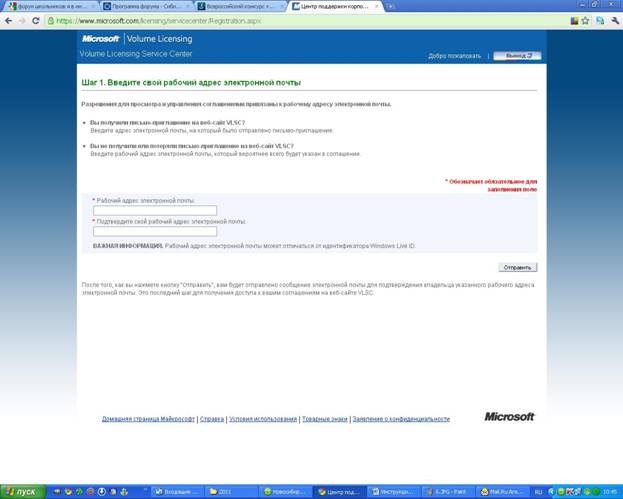Open the 'Товарные знаки' footer link
The width and height of the screenshot is (623, 499).
click(x=325, y=419)
